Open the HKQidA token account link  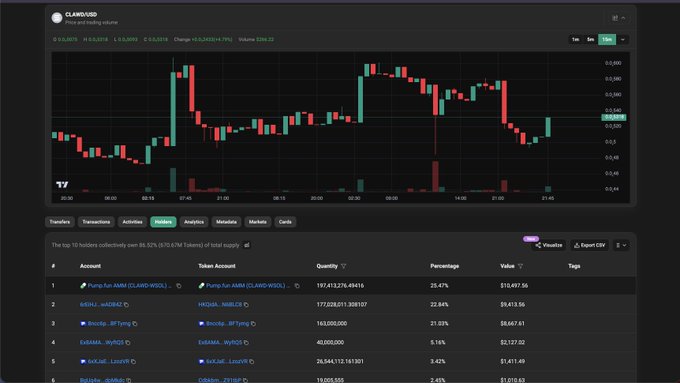[220, 305]
